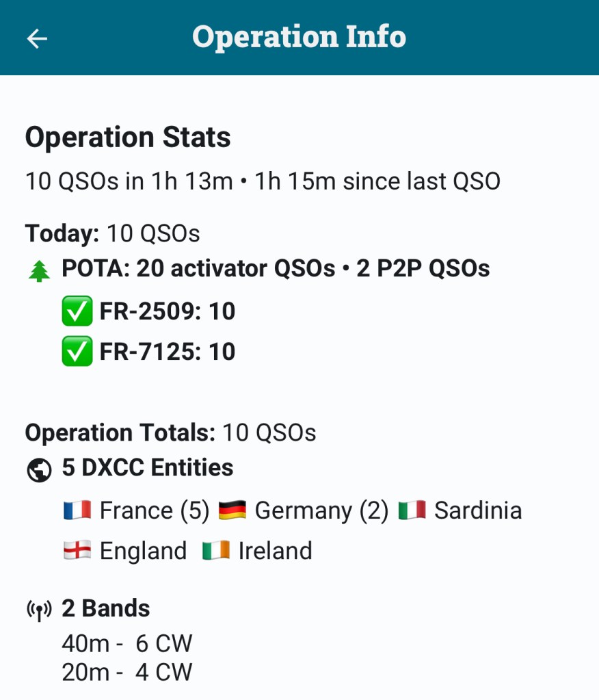The width and height of the screenshot is (599, 700).
Task: Click green checkmark beside FR-7125
Action: (x=77, y=352)
